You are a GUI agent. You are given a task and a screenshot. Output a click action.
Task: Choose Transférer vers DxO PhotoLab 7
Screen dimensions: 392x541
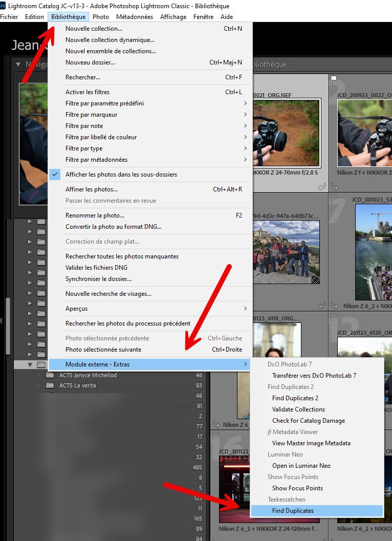click(x=317, y=375)
